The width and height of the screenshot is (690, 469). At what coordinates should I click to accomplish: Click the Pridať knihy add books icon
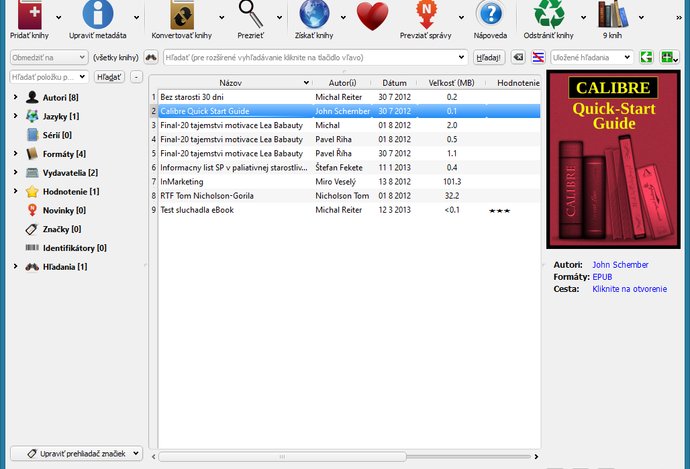29,15
